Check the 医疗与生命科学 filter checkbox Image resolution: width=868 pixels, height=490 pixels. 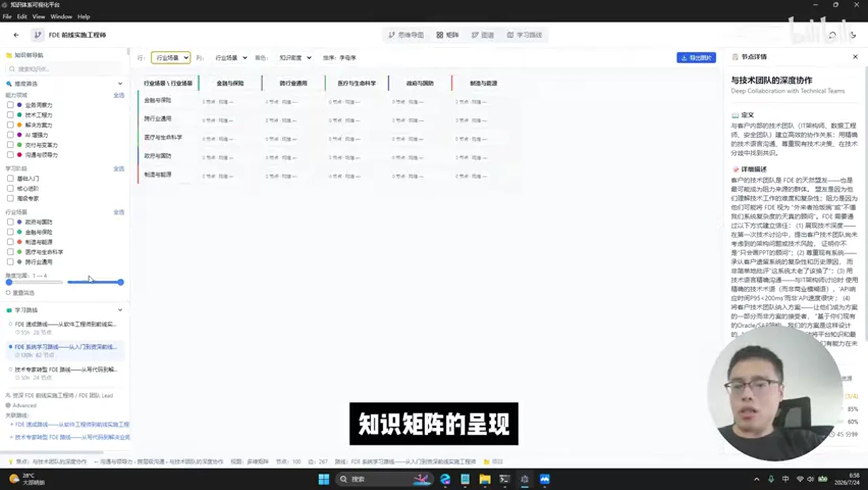click(10, 252)
